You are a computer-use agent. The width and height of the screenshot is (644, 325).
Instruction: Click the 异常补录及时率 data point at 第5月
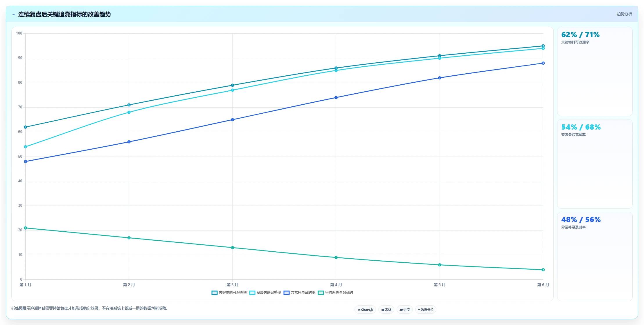[x=440, y=78]
